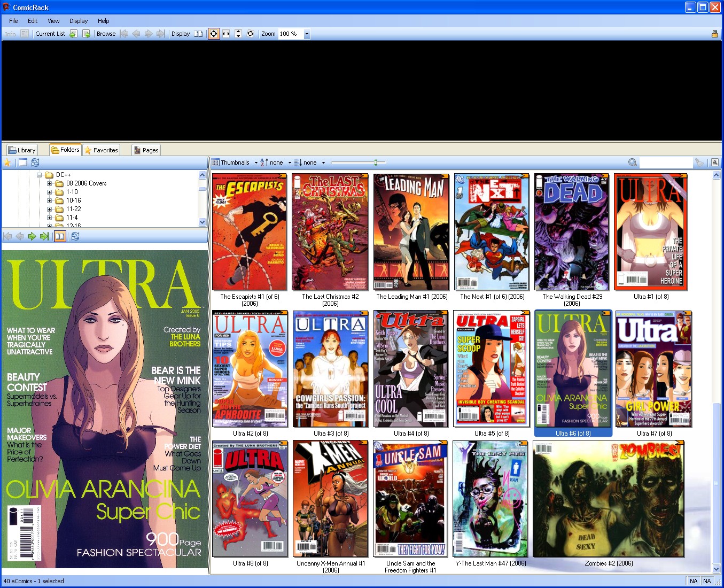This screenshot has width=724, height=588.
Task: Switch to the Pages tab
Action: 146,150
